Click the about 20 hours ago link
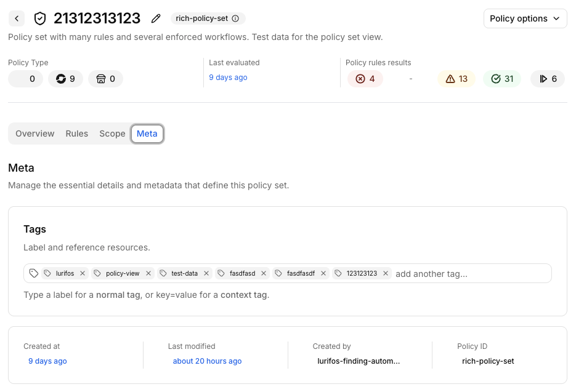The image size is (576, 392). pyautogui.click(x=207, y=361)
